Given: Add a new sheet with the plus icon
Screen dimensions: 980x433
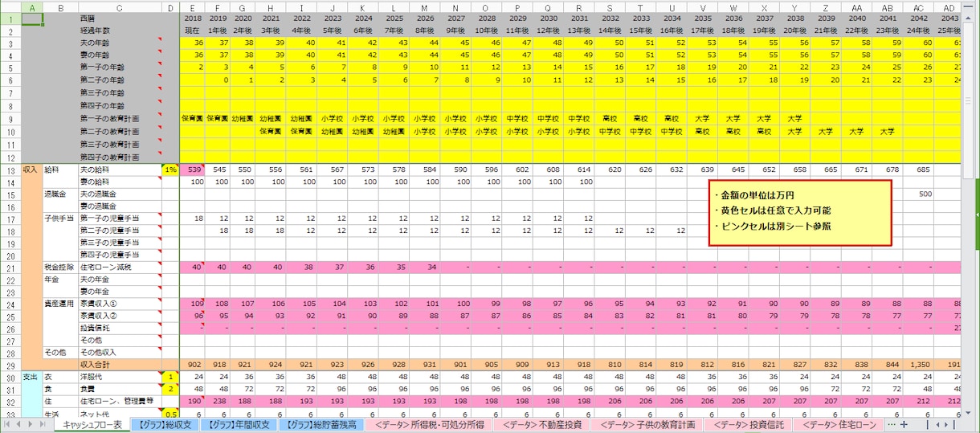Looking at the screenshot, I should tap(904, 424).
